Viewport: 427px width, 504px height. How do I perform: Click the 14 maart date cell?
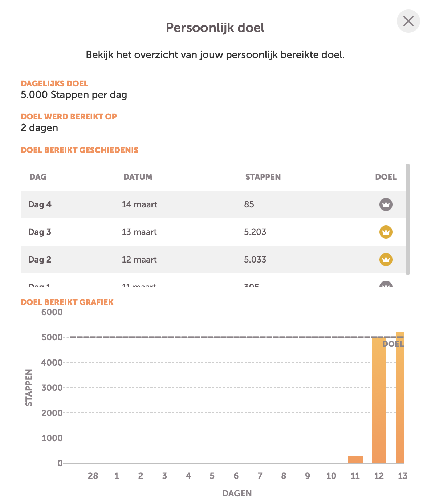click(x=139, y=204)
